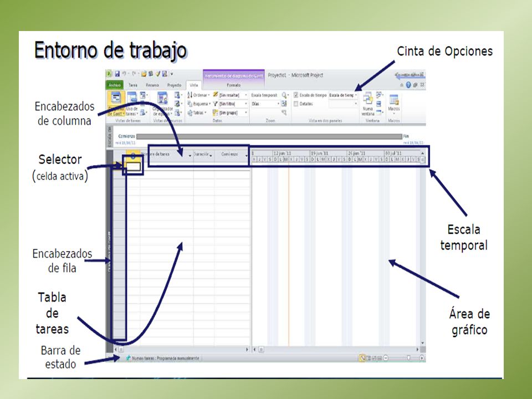Click the Switch windows icon in Ventana group
The image size is (532, 399).
point(379,95)
